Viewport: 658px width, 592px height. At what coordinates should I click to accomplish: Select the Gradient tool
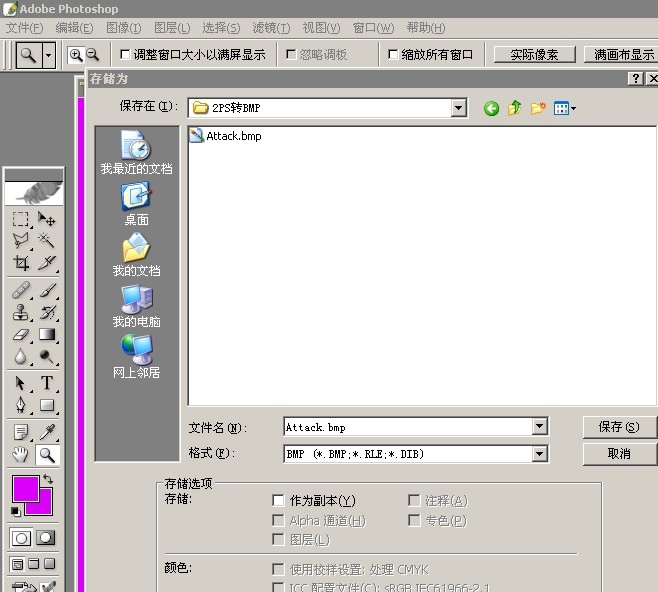coord(47,335)
